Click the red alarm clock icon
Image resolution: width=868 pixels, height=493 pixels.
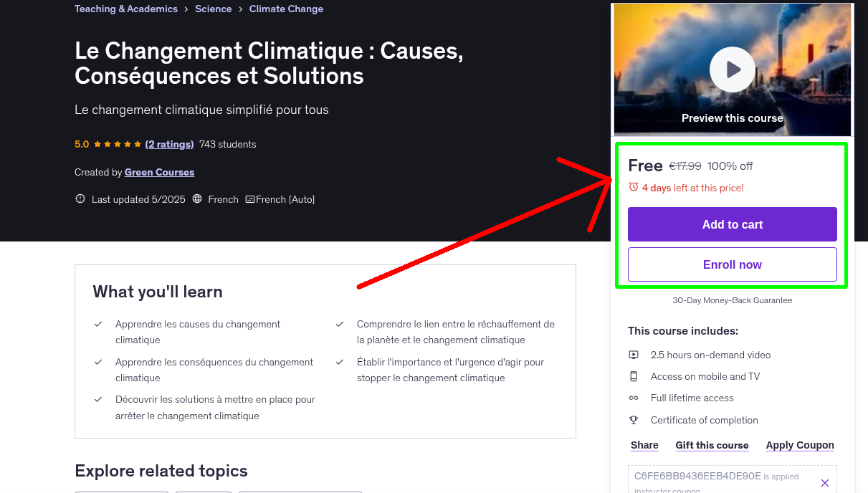pos(633,186)
